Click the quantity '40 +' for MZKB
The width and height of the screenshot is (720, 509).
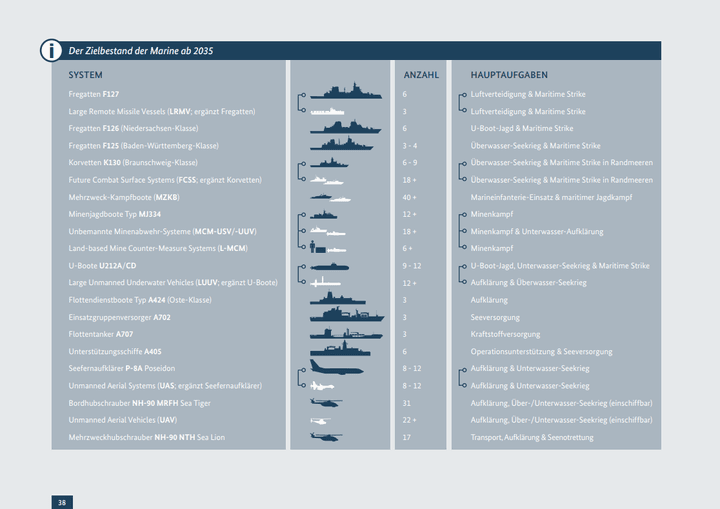tap(410, 198)
